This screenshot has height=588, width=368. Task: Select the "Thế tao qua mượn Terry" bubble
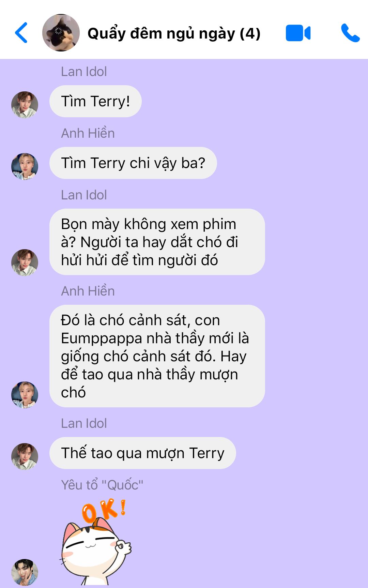143,453
